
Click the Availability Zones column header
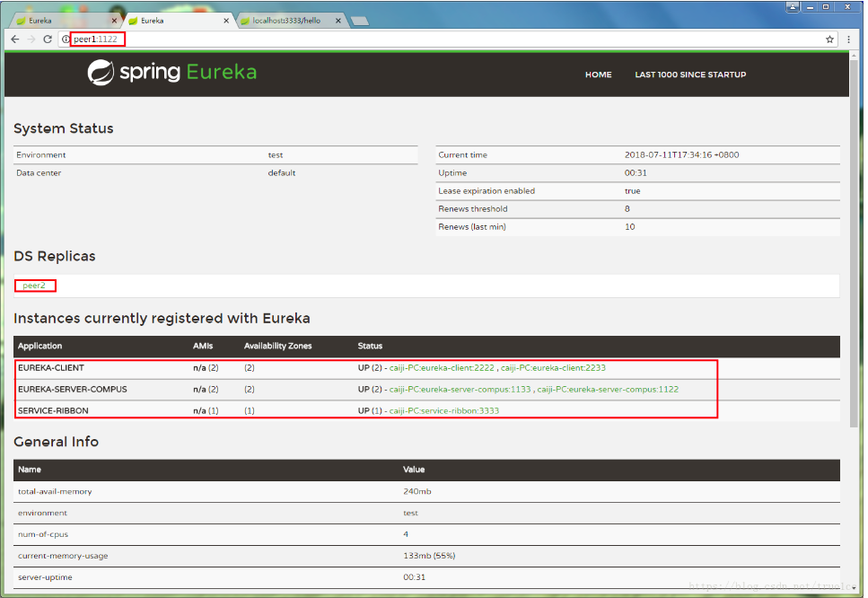click(x=278, y=346)
